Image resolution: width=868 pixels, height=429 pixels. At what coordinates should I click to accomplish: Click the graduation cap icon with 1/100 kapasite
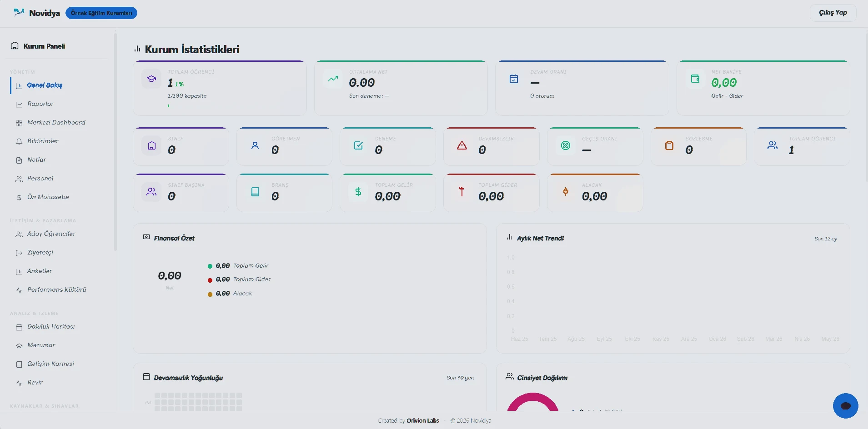tap(151, 79)
